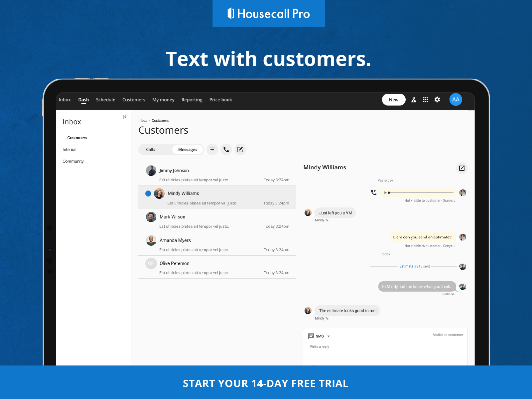The width and height of the screenshot is (532, 399).
Task: Compose a new message with the pencil icon
Action: click(240, 149)
